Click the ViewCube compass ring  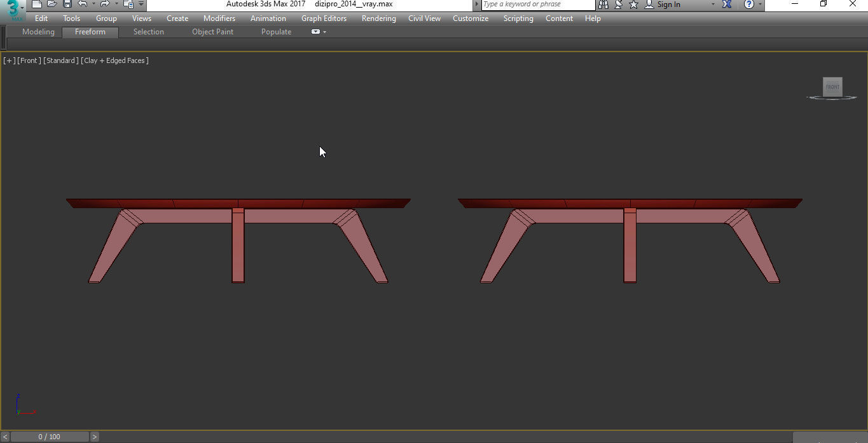click(x=832, y=97)
